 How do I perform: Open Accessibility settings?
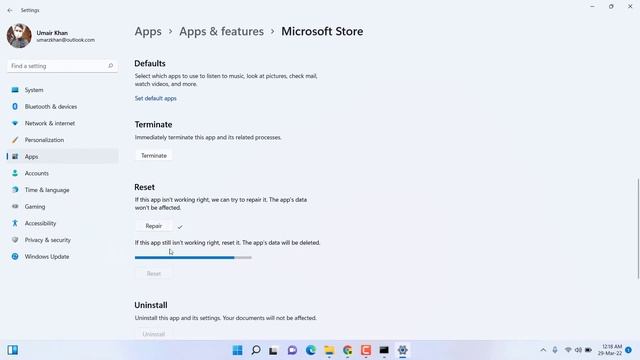62,223
